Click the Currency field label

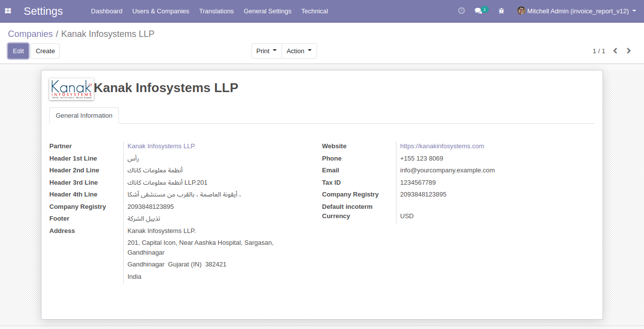click(336, 216)
